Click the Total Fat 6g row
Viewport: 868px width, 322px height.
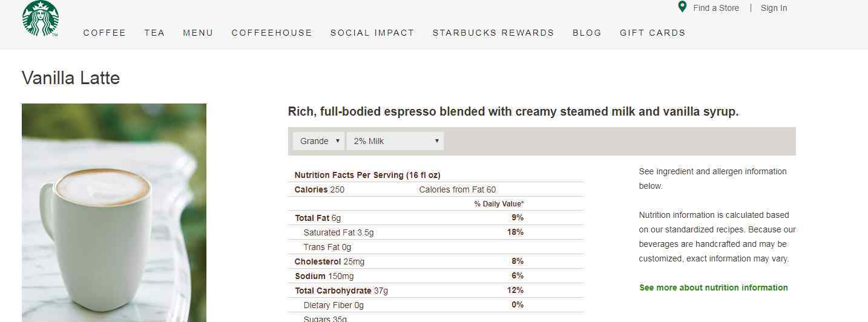point(436,218)
